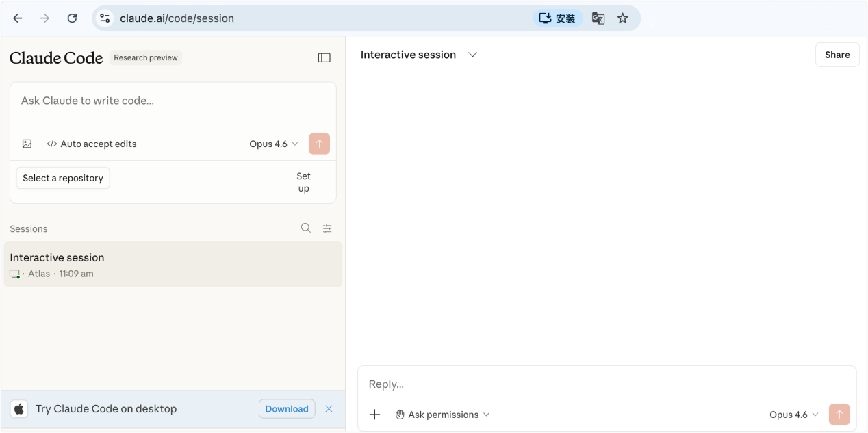Click the Download desktop app button

pos(287,409)
